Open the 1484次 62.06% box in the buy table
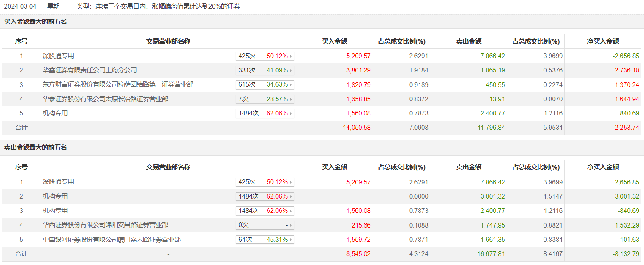Screen dimensions: 644x265 click(x=291, y=114)
